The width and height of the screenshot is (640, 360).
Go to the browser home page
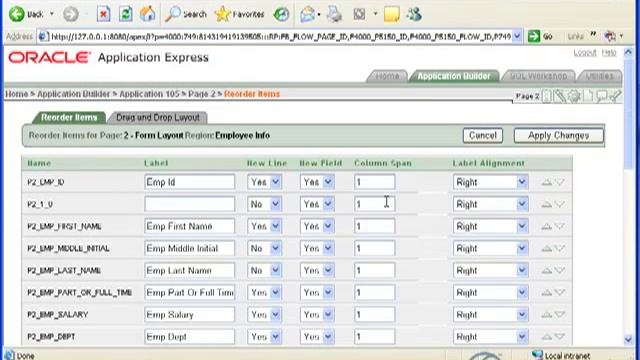pos(147,14)
